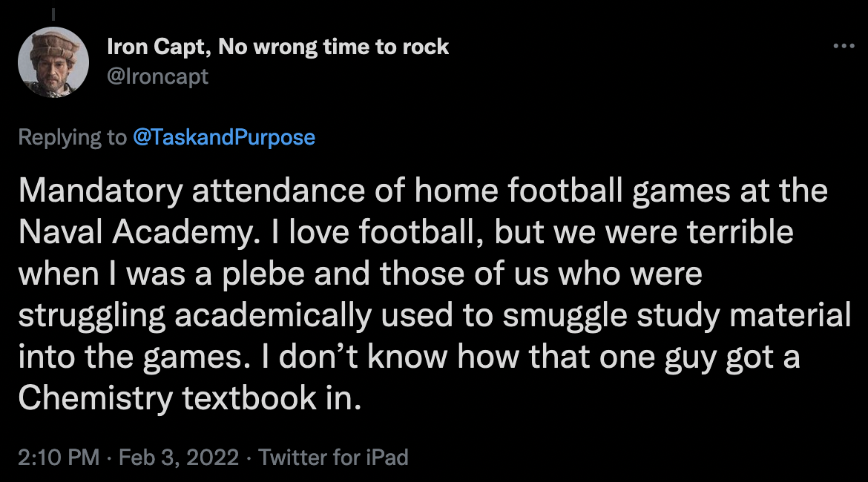Open the @TaskandPurpose mention link

tap(223, 137)
